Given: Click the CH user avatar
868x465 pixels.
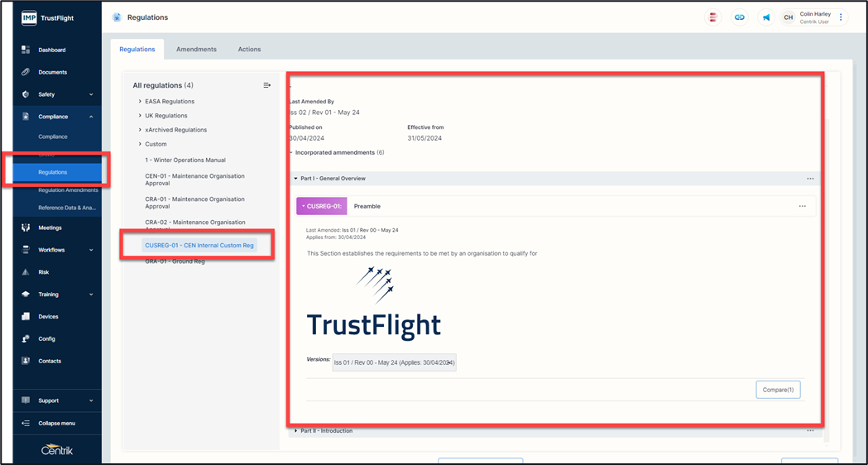Looking at the screenshot, I should (789, 17).
